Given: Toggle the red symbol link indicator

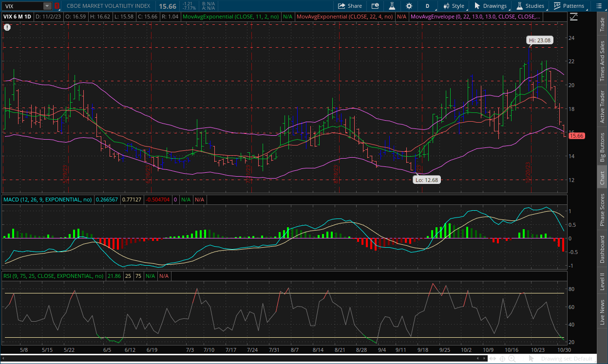Looking at the screenshot, I should 57,6.
